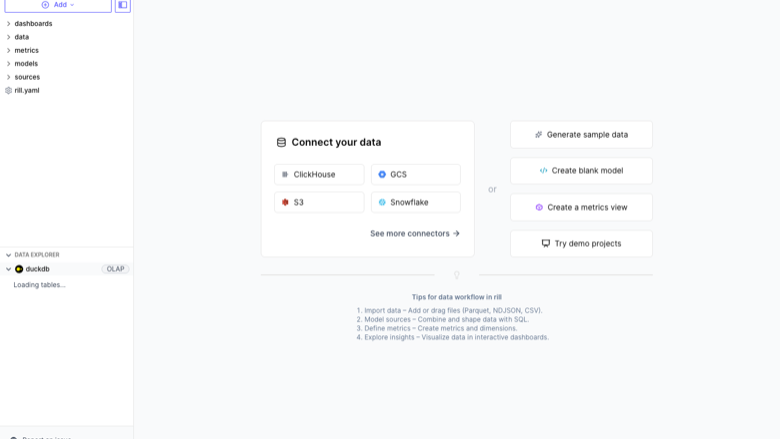Viewport: 780px width, 439px height.
Task: Connect a Snowflake data source
Action: 415,202
